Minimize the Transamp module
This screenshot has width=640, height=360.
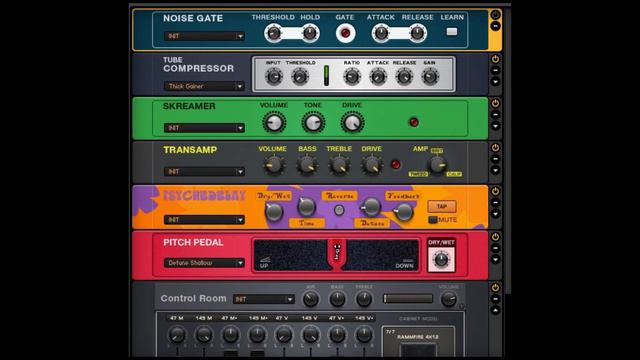495,159
